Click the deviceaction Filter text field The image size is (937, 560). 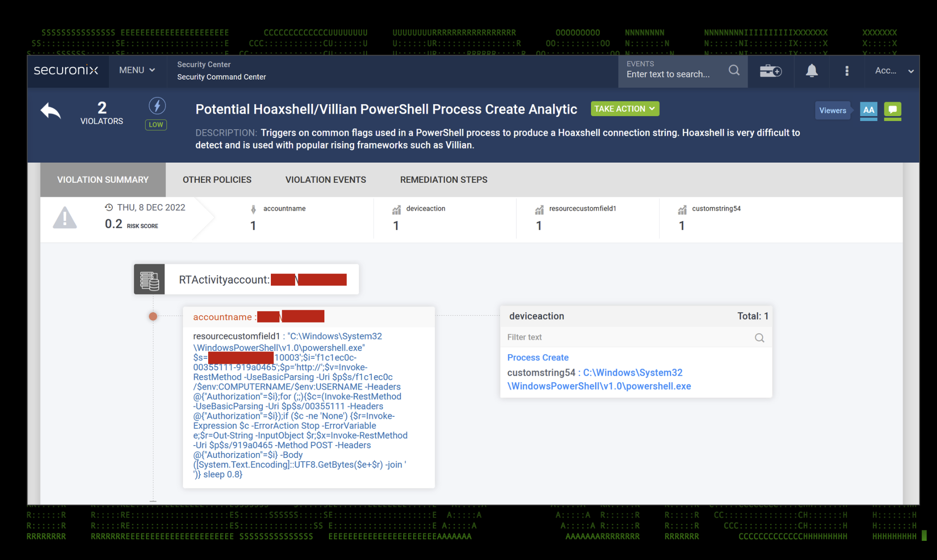coord(627,337)
